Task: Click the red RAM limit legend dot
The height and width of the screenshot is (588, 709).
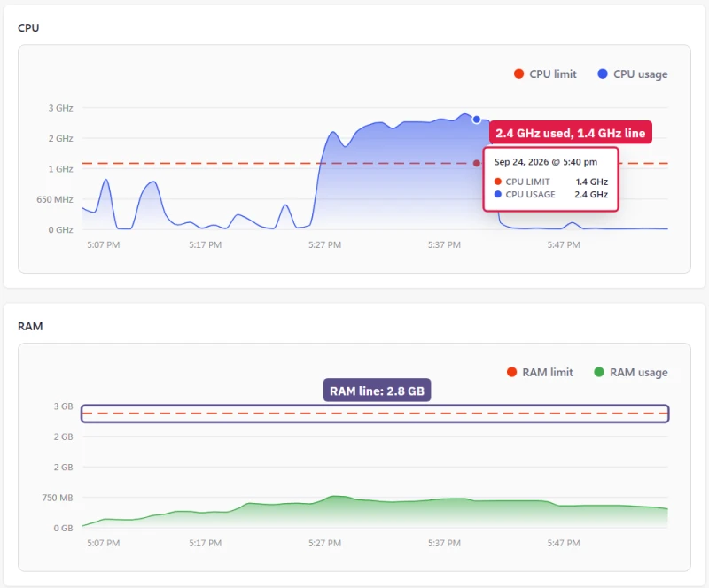Action: point(511,372)
